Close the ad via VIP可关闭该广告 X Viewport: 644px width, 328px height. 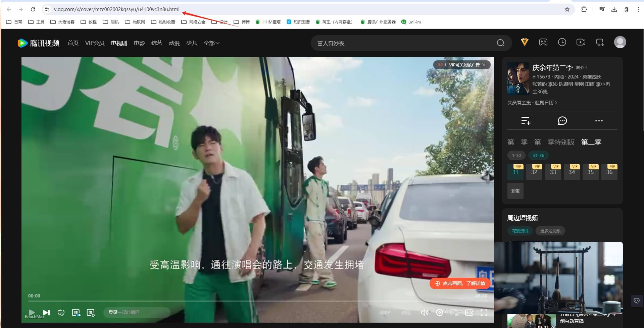[484, 65]
